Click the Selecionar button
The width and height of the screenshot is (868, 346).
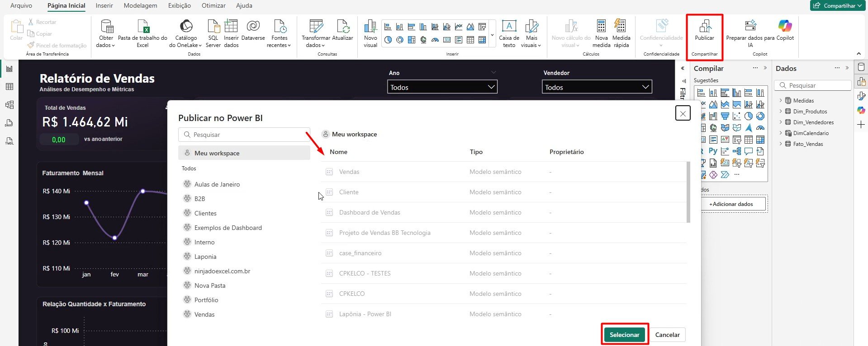[624, 335]
